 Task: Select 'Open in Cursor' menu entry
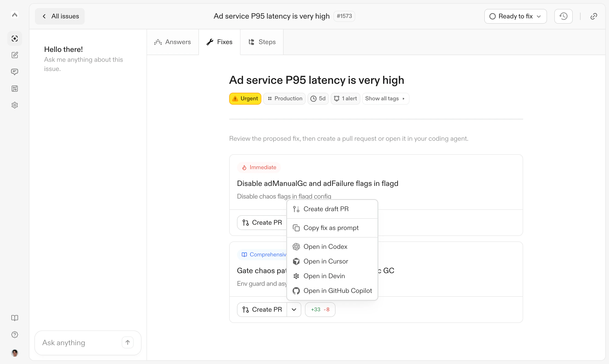point(326,261)
